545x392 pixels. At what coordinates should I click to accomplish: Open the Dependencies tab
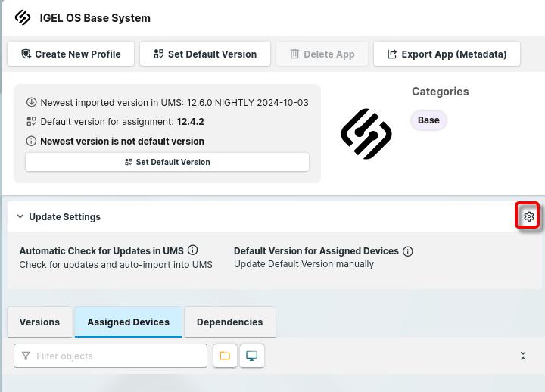[229, 322]
